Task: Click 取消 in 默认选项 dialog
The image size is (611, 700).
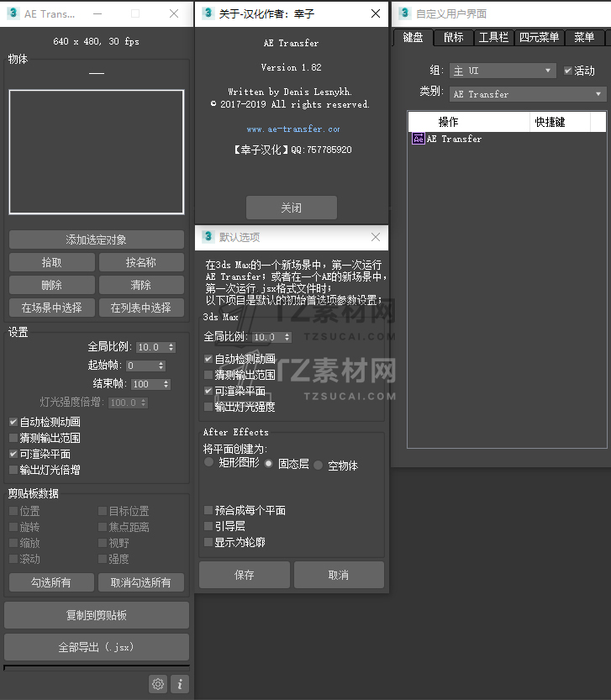Action: tap(339, 575)
